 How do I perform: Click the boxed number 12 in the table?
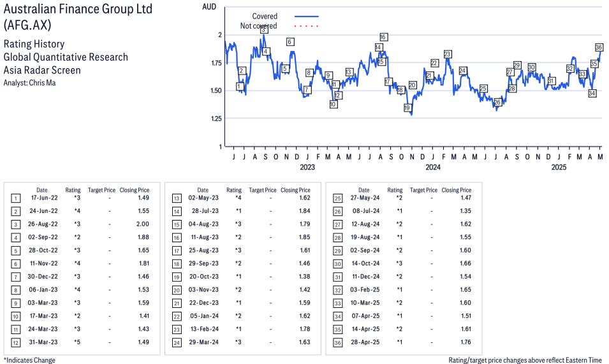tap(15, 343)
